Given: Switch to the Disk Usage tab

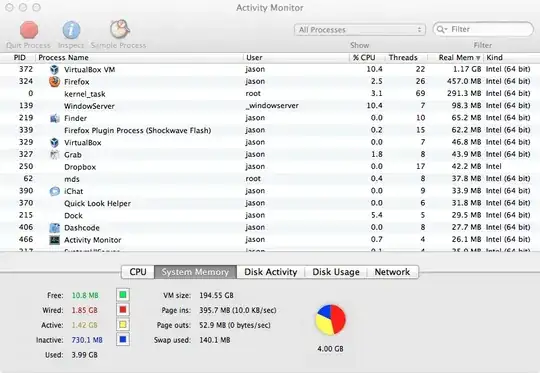Looking at the screenshot, I should tap(336, 272).
